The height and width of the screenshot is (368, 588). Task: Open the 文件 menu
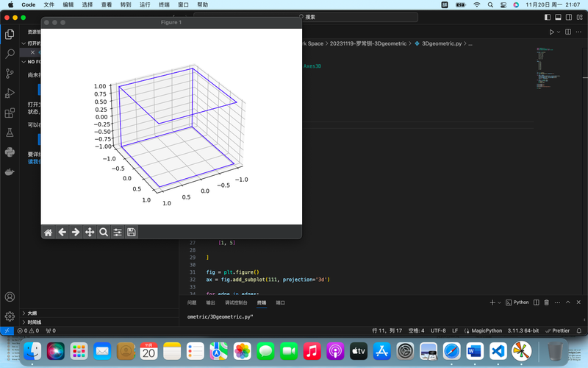[49, 4]
